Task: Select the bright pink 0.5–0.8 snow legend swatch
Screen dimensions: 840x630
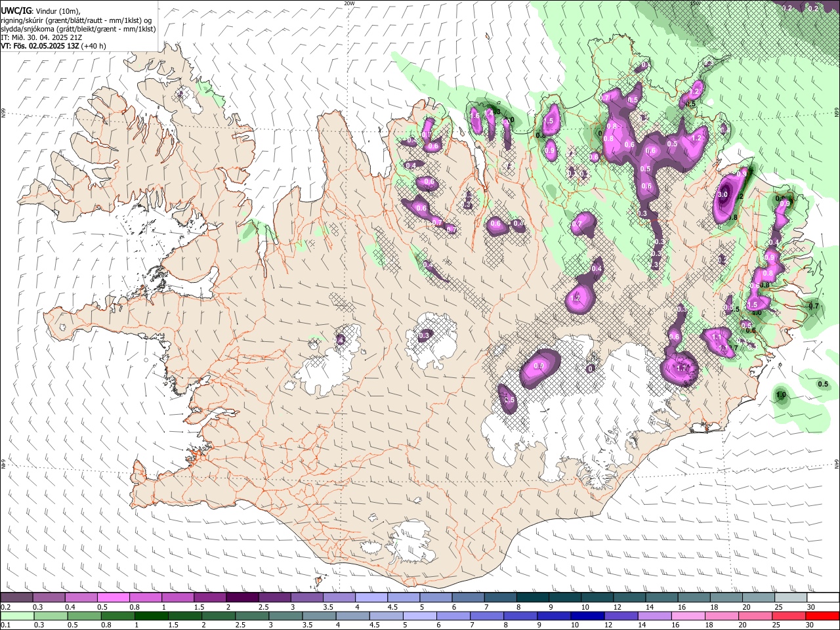Action: point(114,598)
